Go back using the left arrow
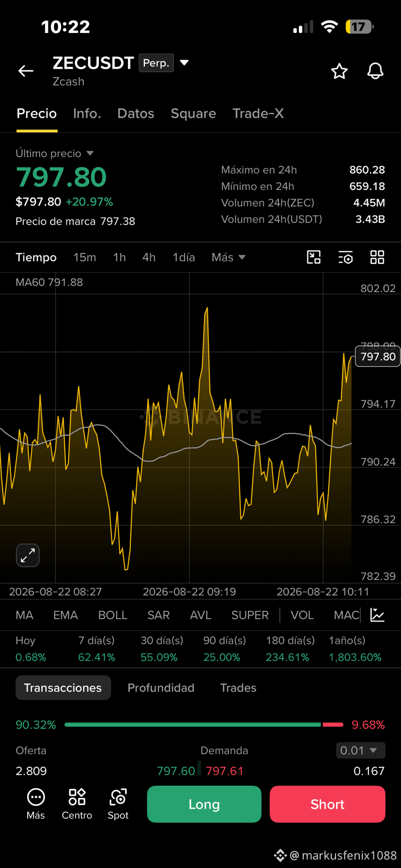The image size is (401, 868). [x=26, y=71]
